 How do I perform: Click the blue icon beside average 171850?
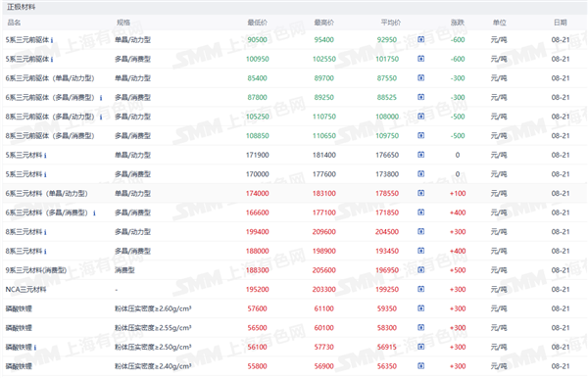[420, 213]
